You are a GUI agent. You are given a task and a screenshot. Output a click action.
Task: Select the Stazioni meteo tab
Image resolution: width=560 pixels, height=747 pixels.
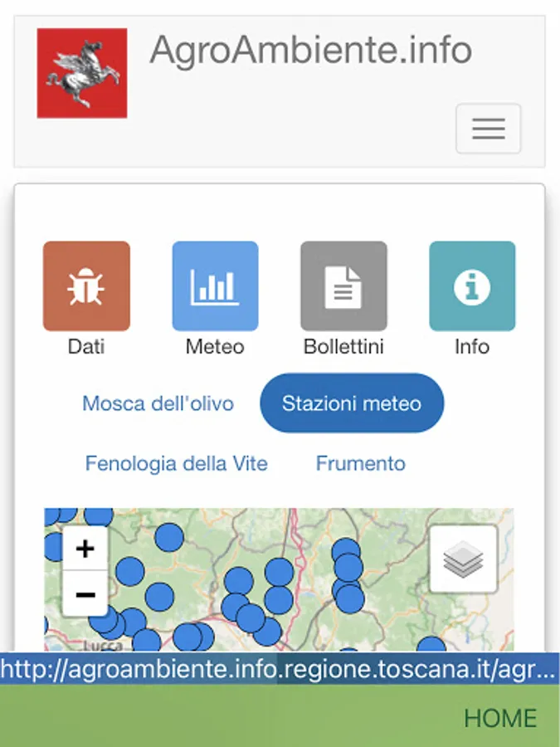coord(352,403)
